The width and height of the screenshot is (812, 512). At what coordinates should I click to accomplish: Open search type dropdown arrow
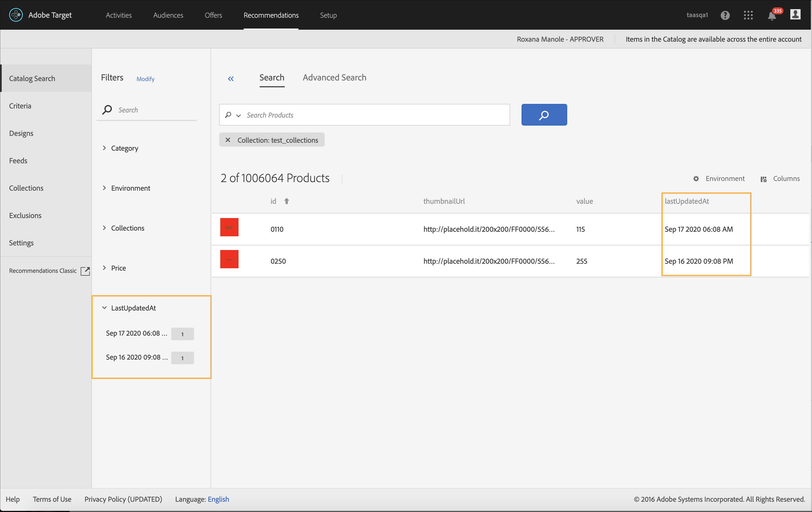[x=239, y=116]
